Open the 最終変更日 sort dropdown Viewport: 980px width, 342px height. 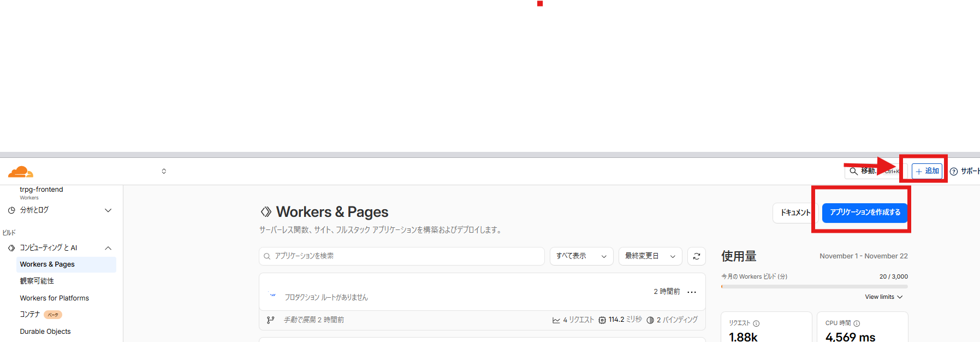tap(650, 256)
